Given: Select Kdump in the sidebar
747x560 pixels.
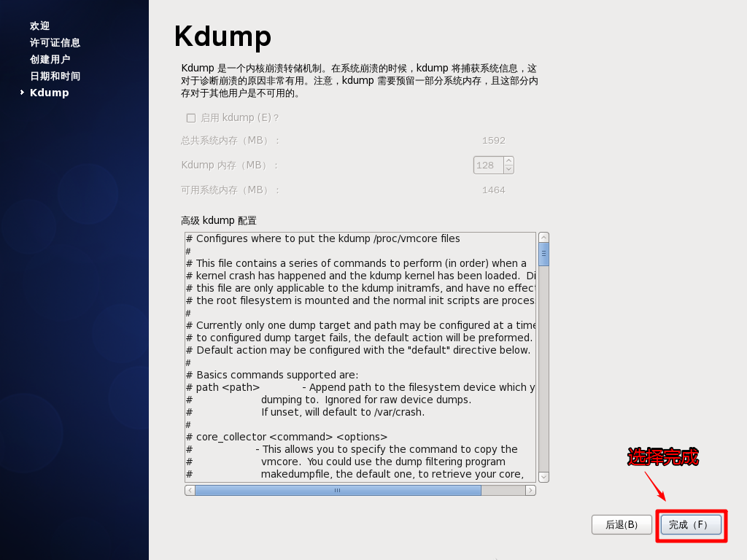Looking at the screenshot, I should (x=50, y=93).
